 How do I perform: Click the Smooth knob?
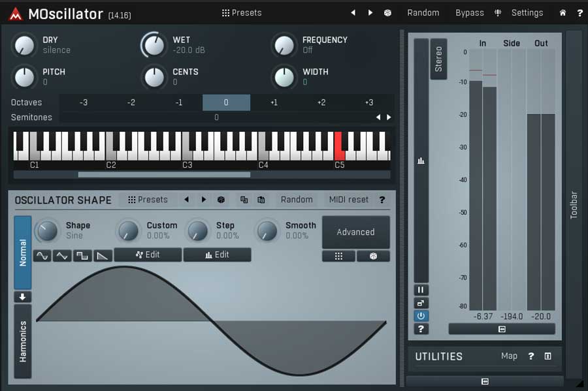267,230
